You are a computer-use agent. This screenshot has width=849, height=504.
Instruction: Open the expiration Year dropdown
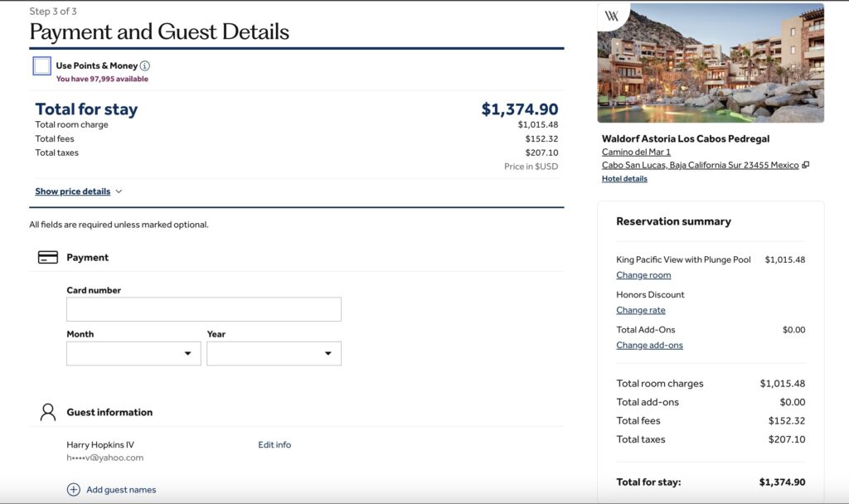point(274,354)
